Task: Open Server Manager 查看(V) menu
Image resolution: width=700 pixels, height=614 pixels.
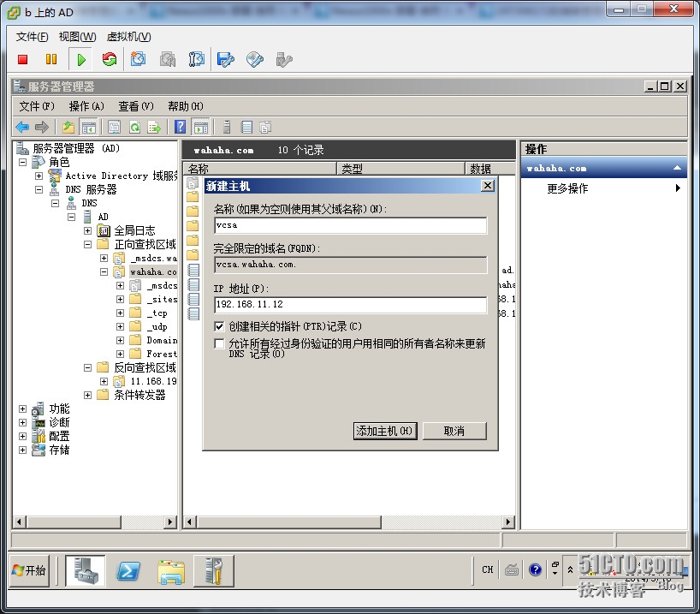Action: pyautogui.click(x=136, y=106)
